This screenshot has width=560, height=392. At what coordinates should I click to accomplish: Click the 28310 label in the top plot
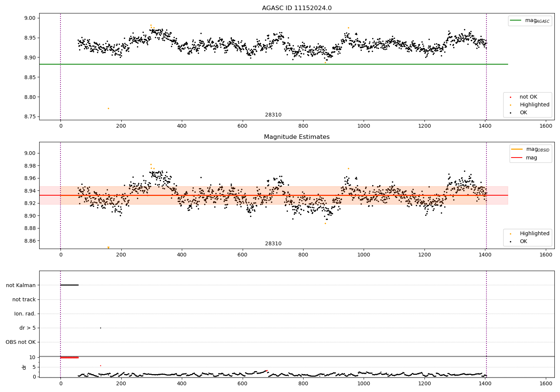(x=273, y=115)
